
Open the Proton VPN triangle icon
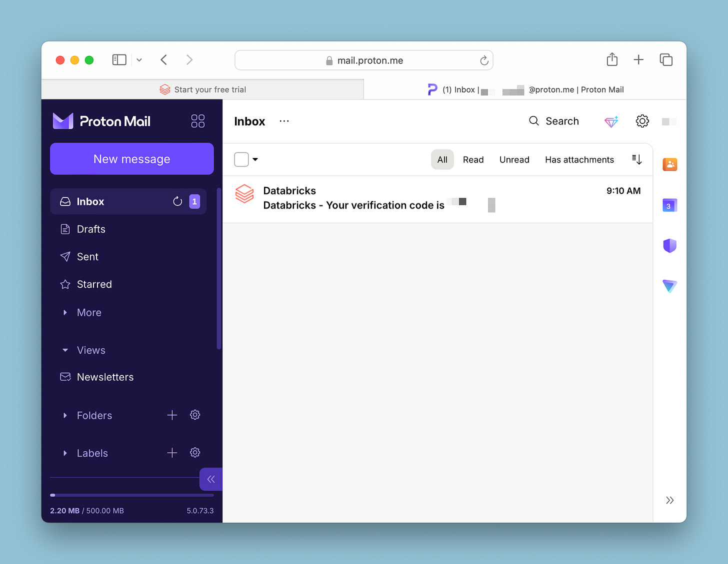click(670, 286)
